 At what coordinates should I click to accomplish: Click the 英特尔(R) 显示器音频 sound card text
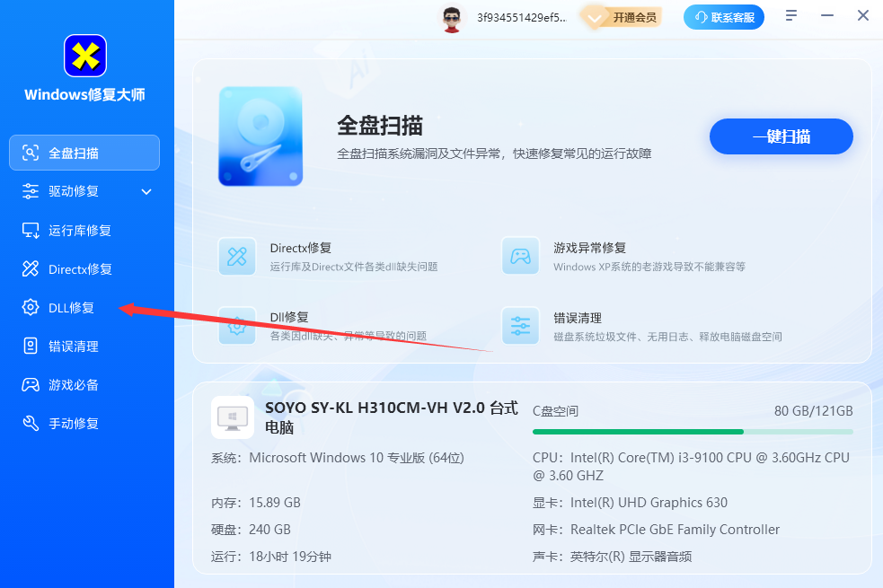coord(631,557)
